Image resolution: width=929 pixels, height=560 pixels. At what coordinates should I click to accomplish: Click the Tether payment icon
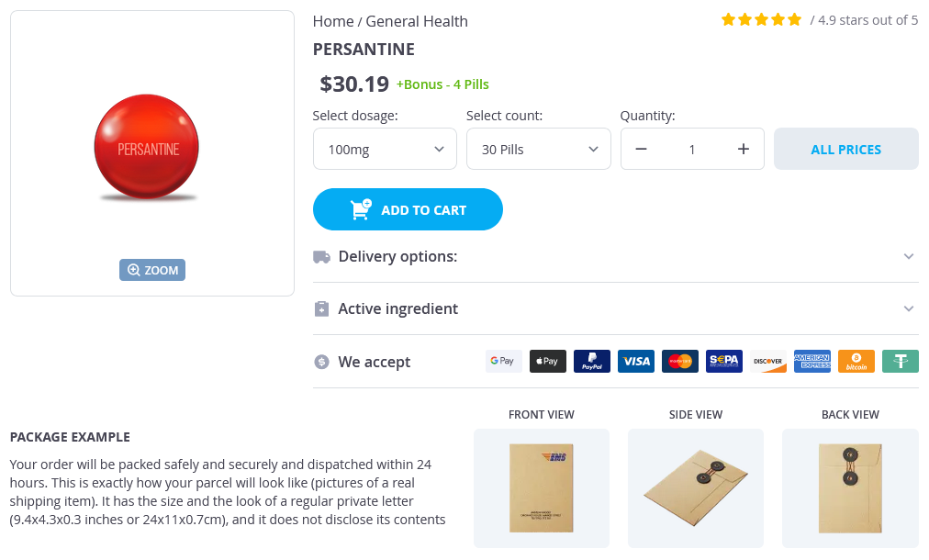coord(901,361)
